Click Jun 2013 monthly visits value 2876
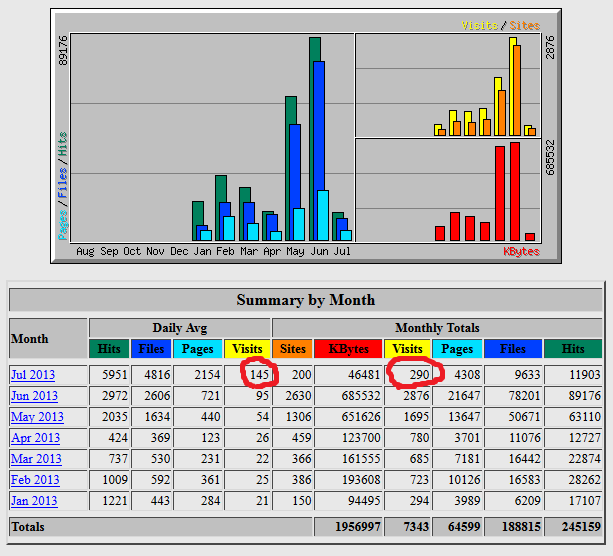The image size is (613, 556). (x=416, y=396)
